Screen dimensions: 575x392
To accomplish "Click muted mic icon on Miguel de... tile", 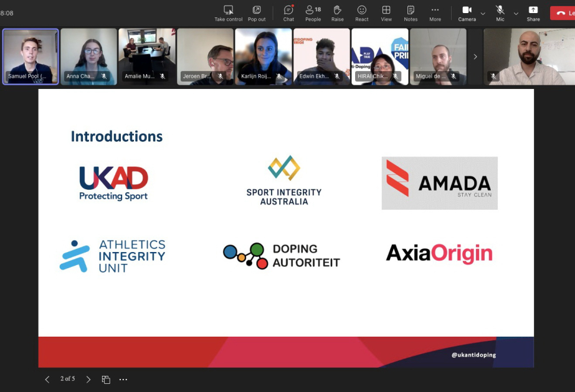I will [454, 76].
